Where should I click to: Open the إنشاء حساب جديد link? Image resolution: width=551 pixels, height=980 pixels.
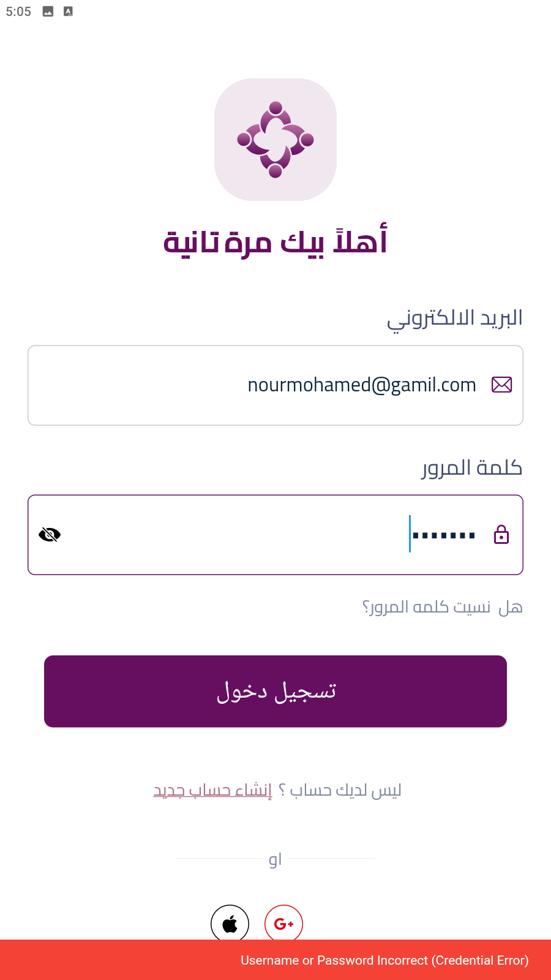tap(212, 790)
